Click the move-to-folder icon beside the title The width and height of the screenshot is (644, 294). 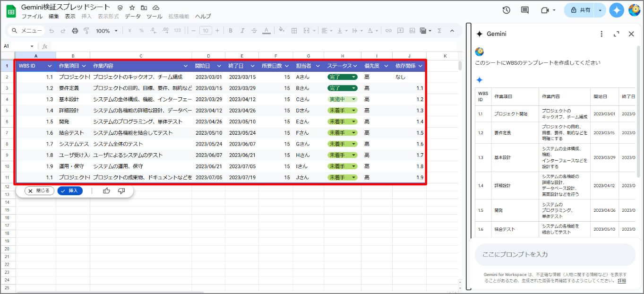pos(144,8)
